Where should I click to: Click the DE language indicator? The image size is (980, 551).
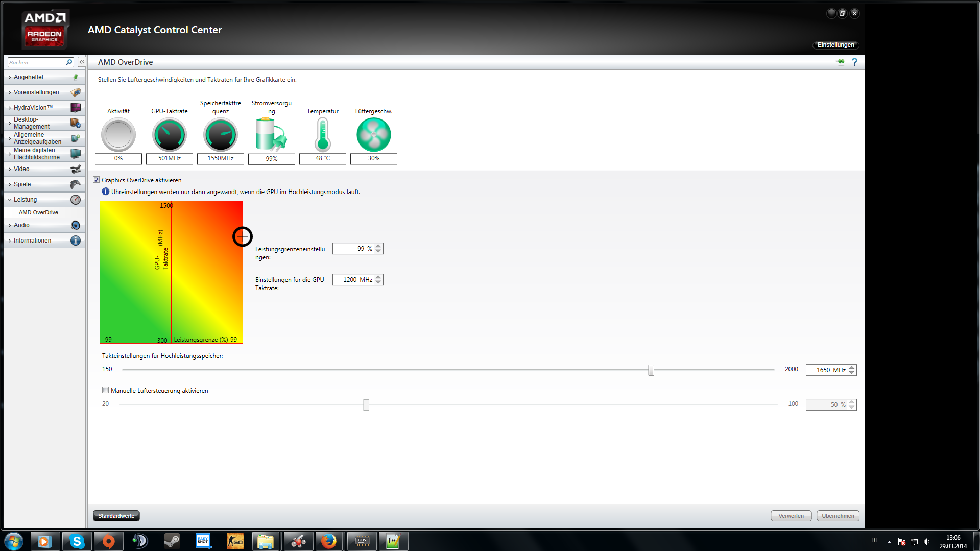[x=875, y=540]
